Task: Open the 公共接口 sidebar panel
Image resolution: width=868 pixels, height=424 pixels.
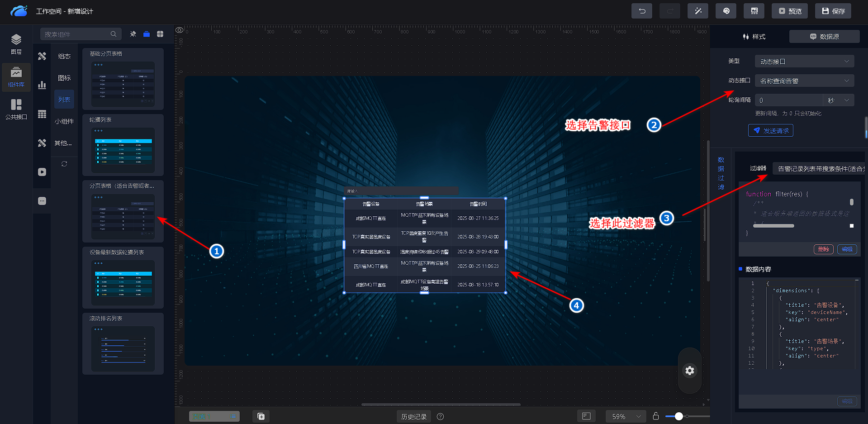Action: point(16,110)
